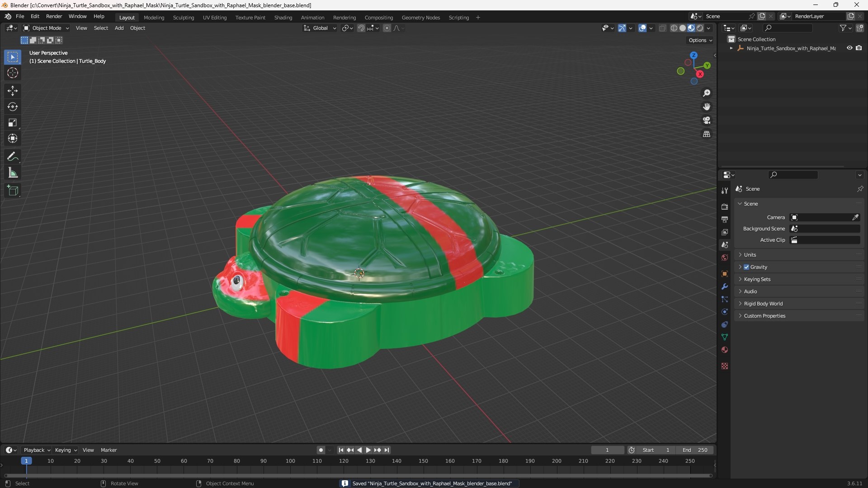Select the Annotate tool

point(13,157)
